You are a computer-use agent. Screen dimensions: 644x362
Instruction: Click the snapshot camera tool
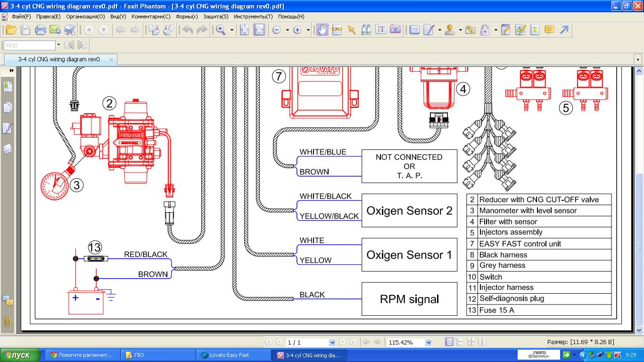click(x=396, y=30)
